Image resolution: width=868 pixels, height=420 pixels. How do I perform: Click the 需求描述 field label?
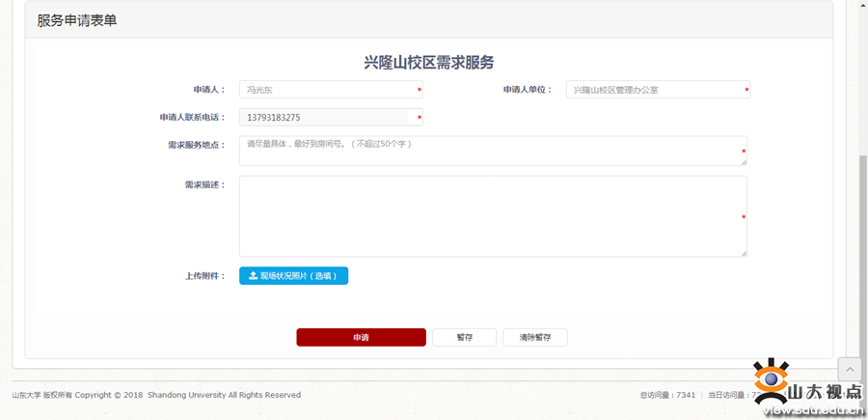coord(204,184)
